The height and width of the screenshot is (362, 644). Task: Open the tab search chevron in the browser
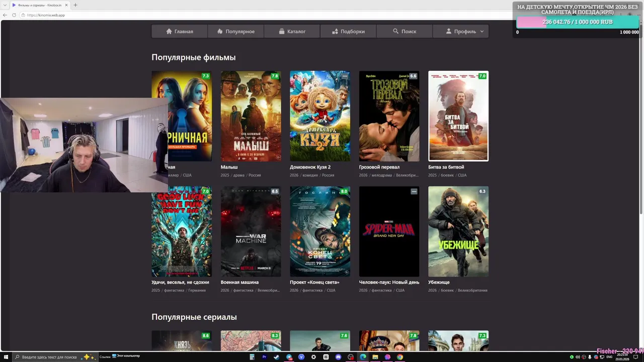[x=5, y=5]
